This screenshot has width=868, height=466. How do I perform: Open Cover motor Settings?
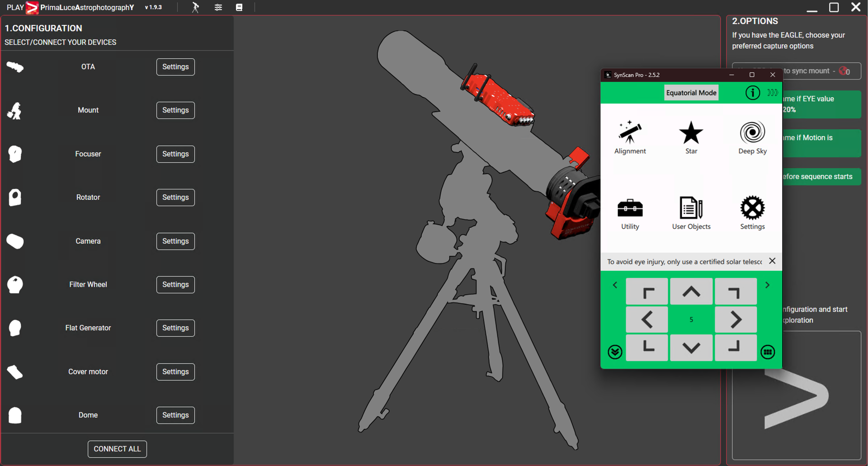click(x=175, y=372)
